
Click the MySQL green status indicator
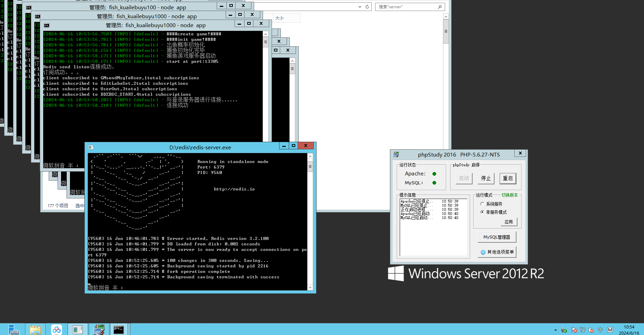[434, 183]
